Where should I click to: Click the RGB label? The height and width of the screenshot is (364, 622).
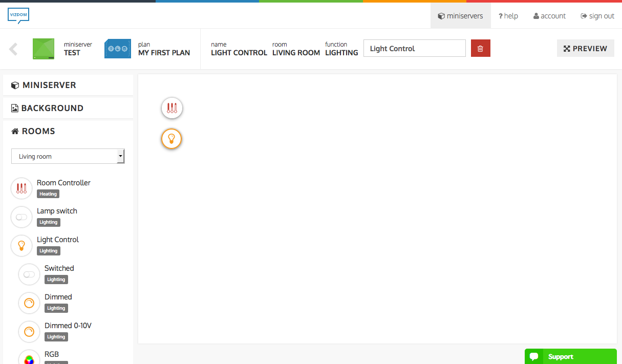coord(52,354)
